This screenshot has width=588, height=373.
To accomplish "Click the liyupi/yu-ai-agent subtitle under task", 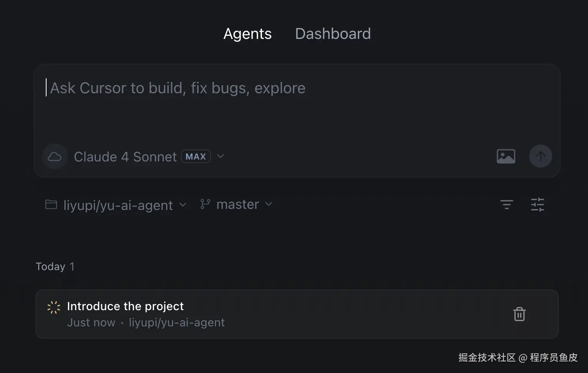I will coord(177,323).
